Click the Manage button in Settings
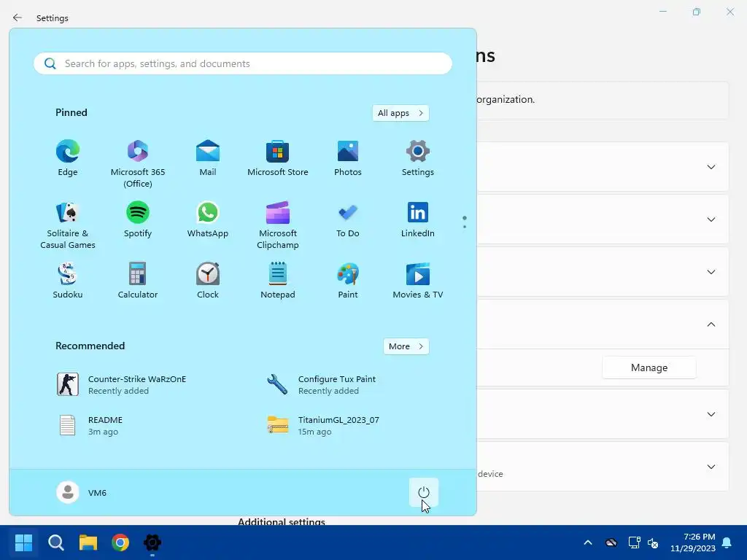Viewport: 747px width, 560px height. pyautogui.click(x=649, y=367)
